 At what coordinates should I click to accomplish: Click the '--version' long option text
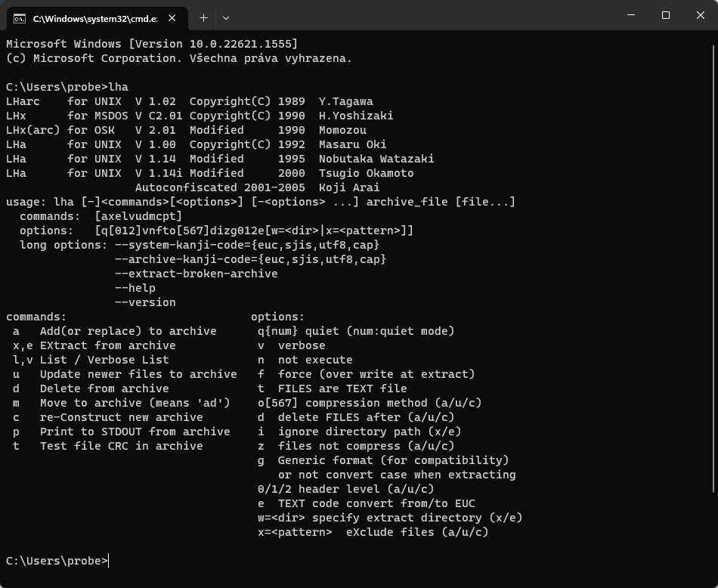(145, 302)
